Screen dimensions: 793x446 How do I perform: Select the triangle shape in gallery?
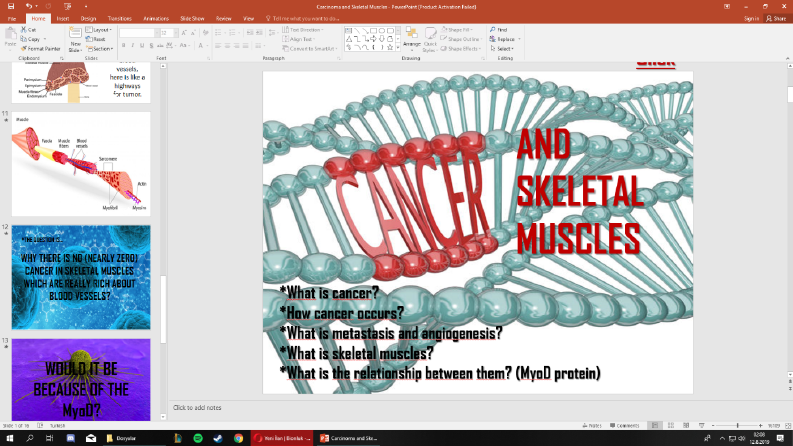[x=348, y=39]
